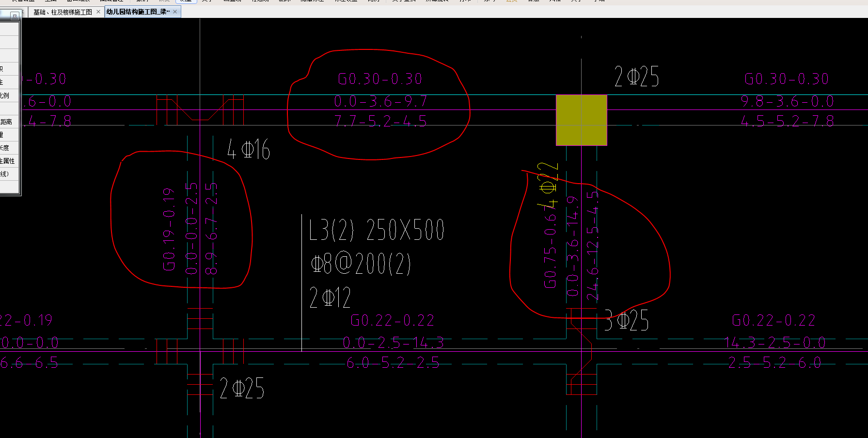Click the 14.3-2.5-0.0 text
Screen dimensions: 868x438
[774, 343]
